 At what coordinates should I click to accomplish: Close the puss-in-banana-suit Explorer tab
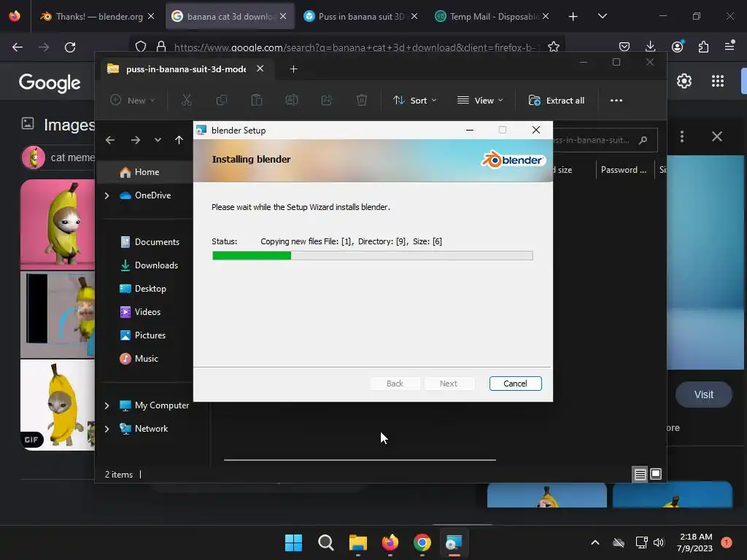pos(260,69)
